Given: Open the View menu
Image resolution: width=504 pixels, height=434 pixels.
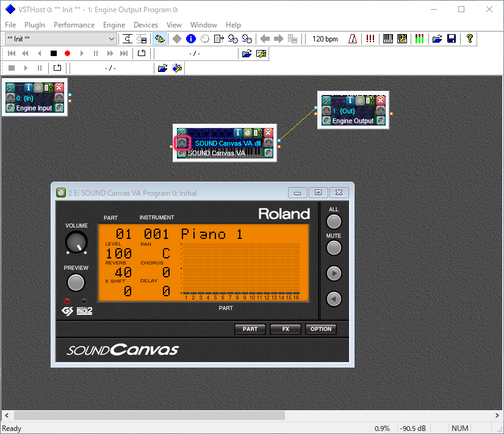Looking at the screenshot, I should [x=174, y=25].
